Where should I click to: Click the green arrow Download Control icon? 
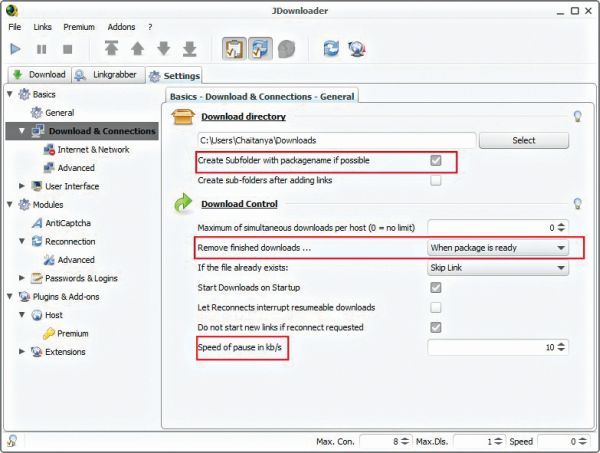[x=183, y=203]
